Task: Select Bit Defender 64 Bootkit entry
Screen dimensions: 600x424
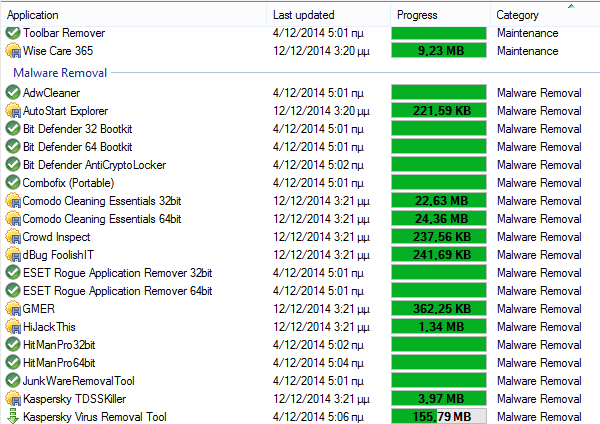Action: click(78, 147)
